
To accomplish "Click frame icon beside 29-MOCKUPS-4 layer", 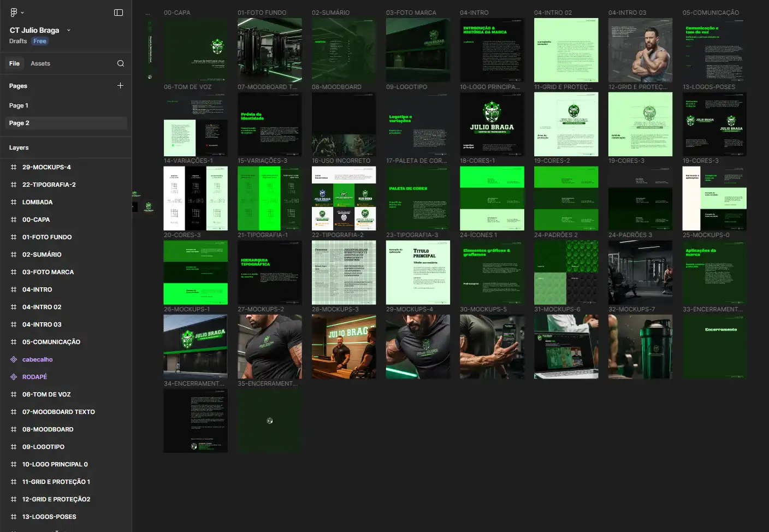I will [14, 167].
